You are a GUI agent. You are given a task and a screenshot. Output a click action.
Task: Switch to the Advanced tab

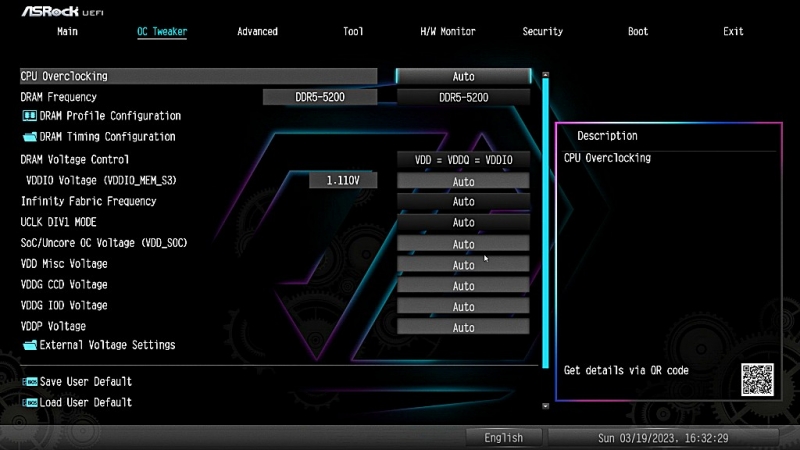click(257, 32)
